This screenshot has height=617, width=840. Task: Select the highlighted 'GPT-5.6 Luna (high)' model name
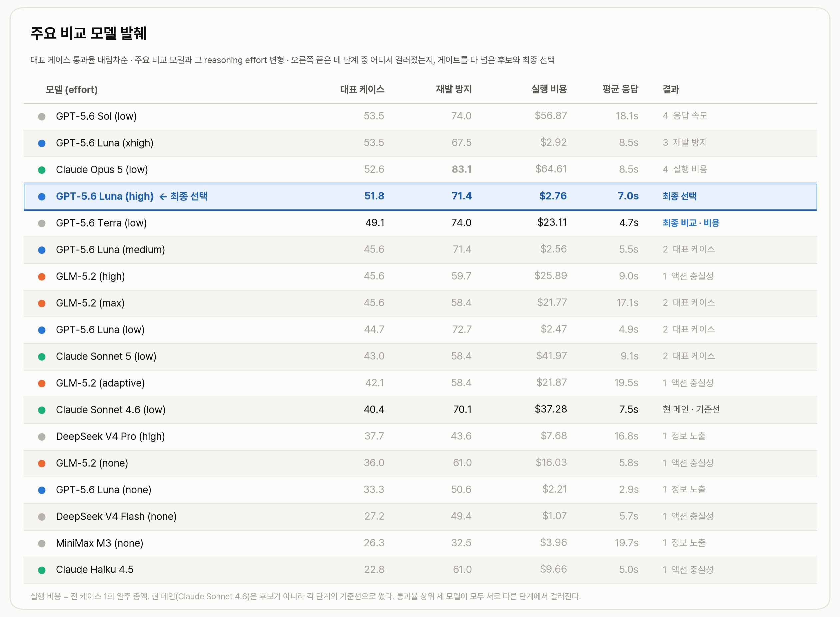pyautogui.click(x=105, y=196)
